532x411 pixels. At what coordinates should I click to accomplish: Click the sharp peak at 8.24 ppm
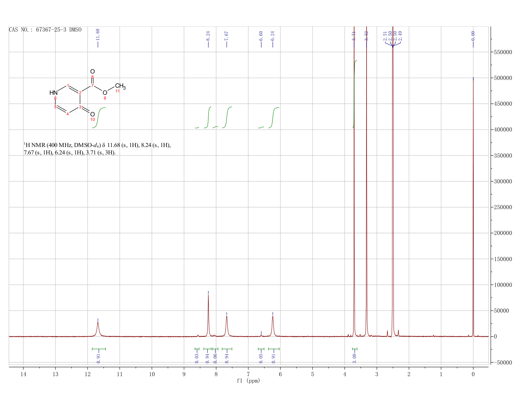(208, 316)
